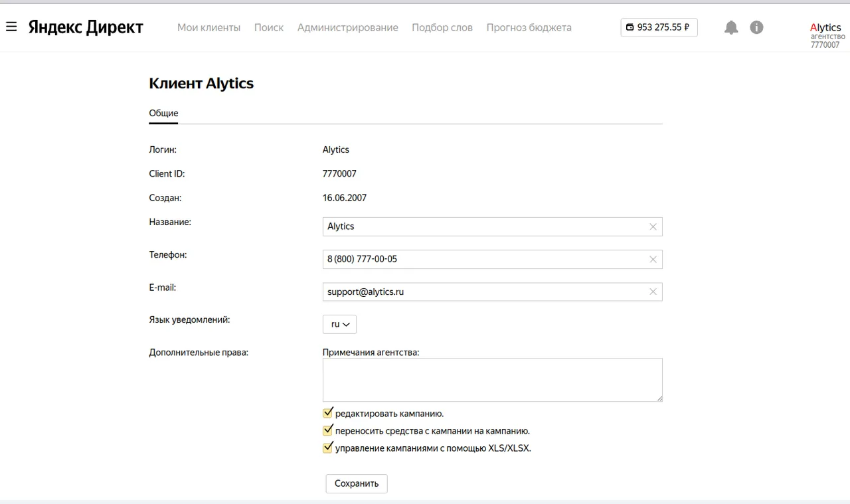Screen dimensions: 850x504
Task: Click the 'Примечания агентства' text area
Action: pyautogui.click(x=493, y=380)
